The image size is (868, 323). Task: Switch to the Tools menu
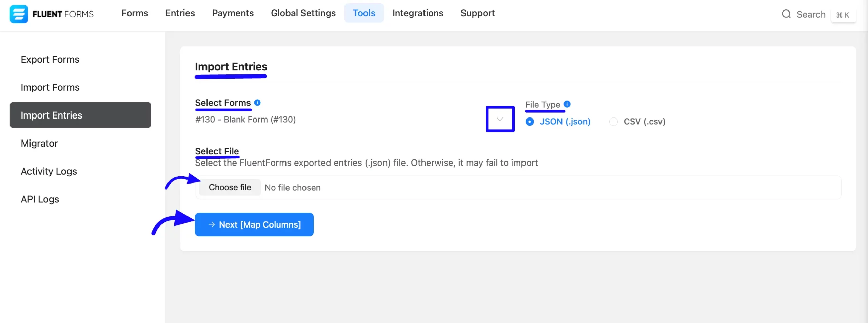pos(364,13)
